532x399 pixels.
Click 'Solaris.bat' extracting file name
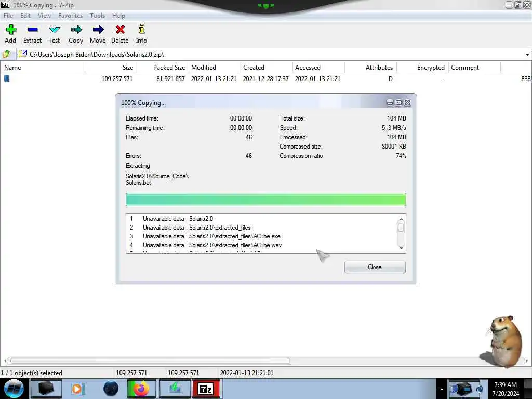click(x=138, y=183)
